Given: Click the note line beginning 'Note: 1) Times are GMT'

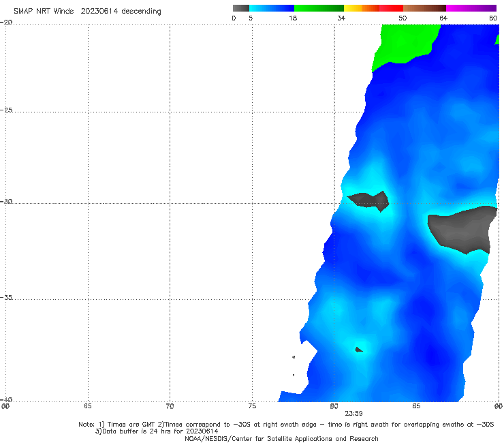Looking at the screenshot, I should pyautogui.click(x=286, y=425).
